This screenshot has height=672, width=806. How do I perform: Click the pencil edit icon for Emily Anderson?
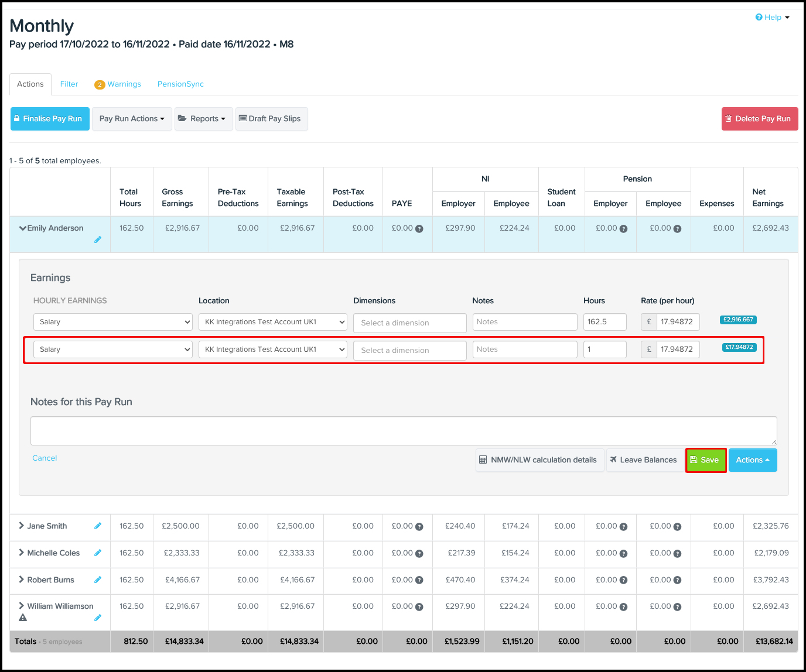click(98, 239)
